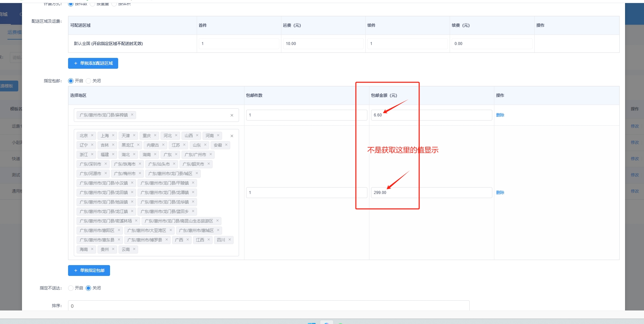644x324 pixels.
Task: Click the 选择地区 column header
Action: click(x=78, y=95)
